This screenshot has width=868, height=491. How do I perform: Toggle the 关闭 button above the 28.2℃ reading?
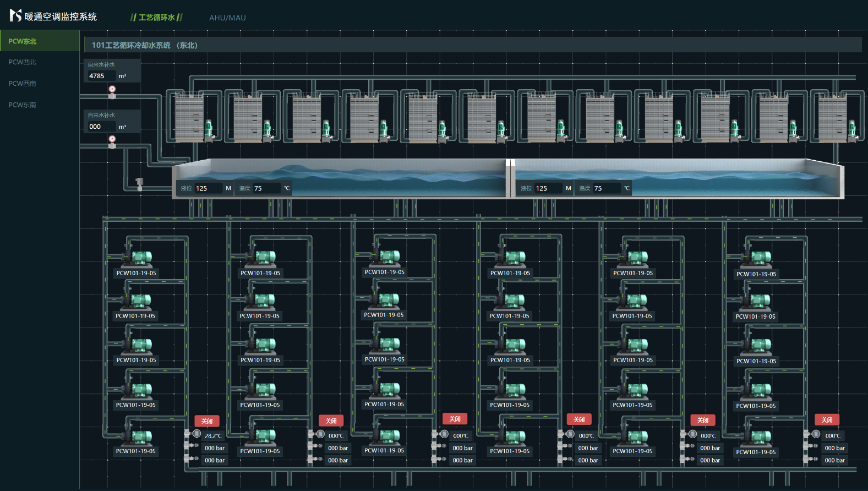[x=207, y=421]
